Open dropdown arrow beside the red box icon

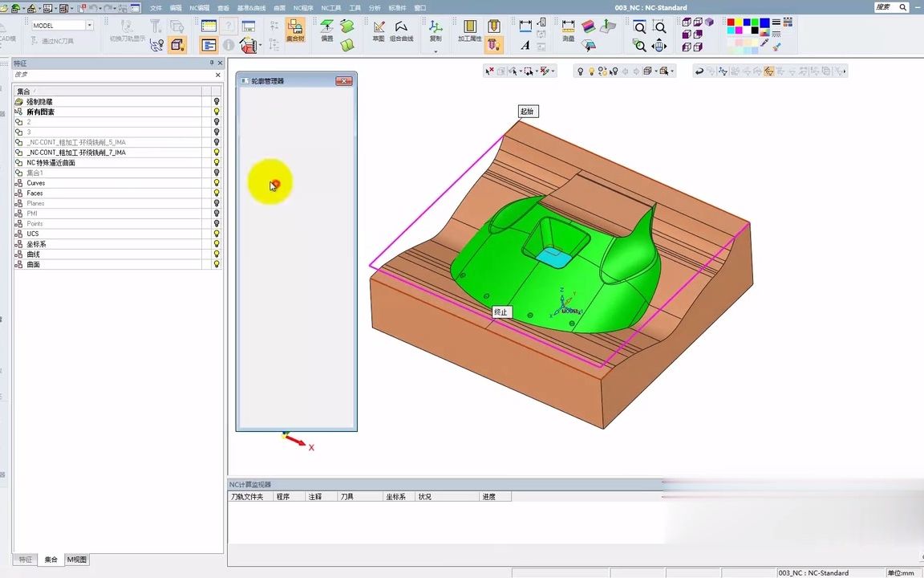tap(260, 47)
